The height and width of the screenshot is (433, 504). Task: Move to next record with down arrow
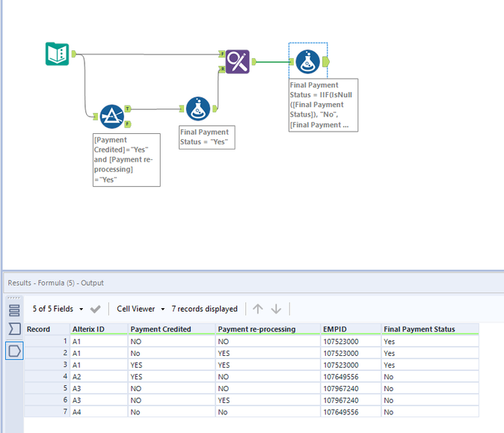276,309
